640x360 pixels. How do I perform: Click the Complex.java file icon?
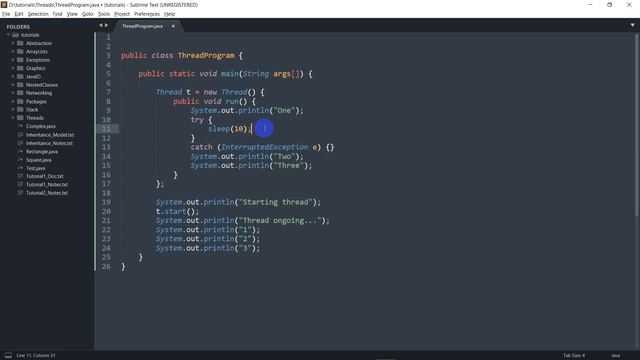coord(20,126)
